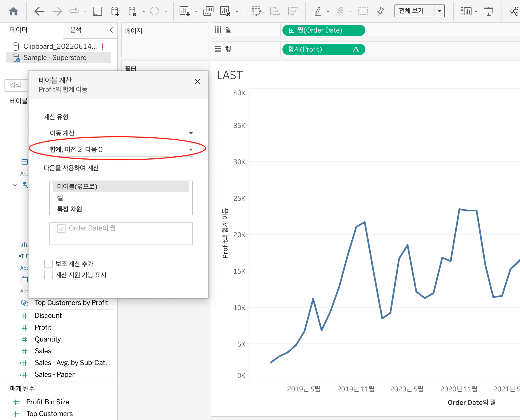520x420 pixels.
Task: Select the 'Top Customers' parameter
Action: tap(49, 414)
